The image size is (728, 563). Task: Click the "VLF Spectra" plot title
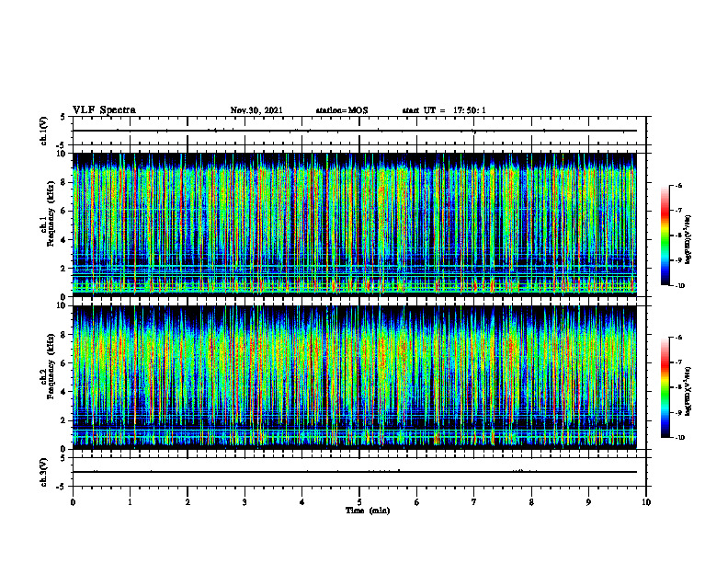tap(104, 110)
